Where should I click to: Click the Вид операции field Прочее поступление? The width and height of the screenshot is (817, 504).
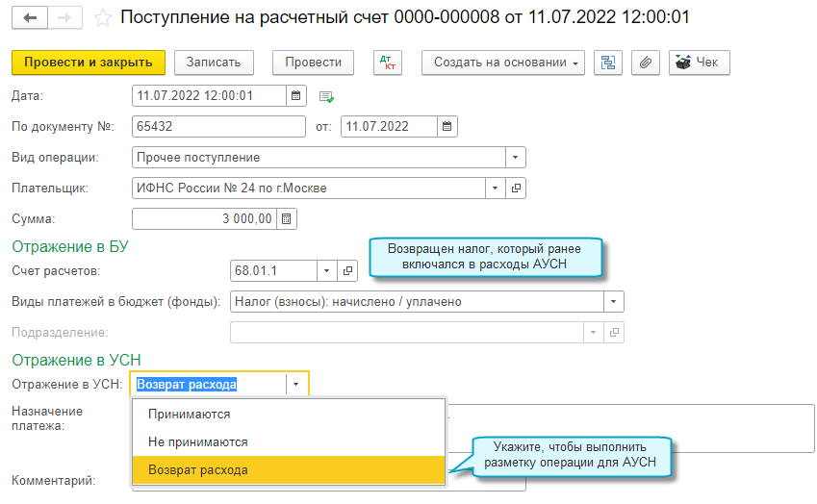(x=319, y=157)
